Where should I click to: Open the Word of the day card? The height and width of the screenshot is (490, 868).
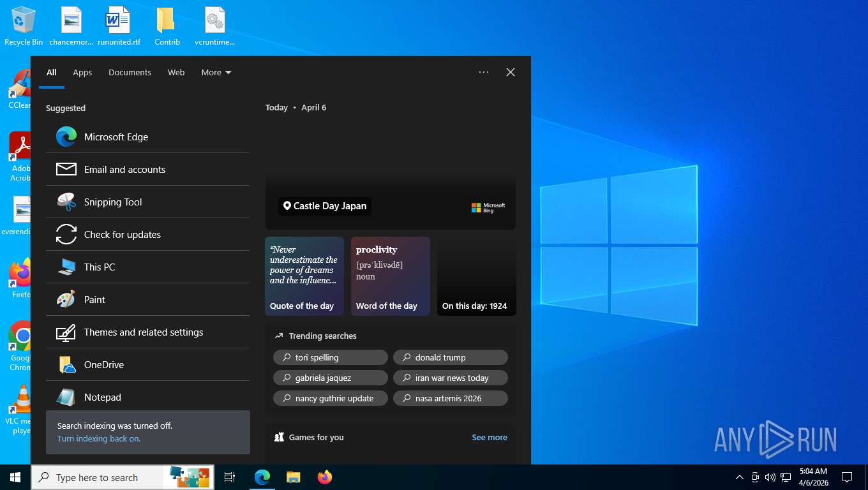pos(391,276)
